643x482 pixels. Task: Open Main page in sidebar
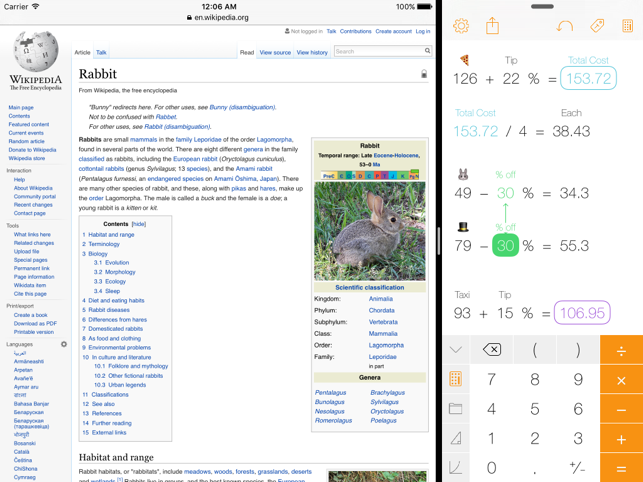pyautogui.click(x=21, y=107)
